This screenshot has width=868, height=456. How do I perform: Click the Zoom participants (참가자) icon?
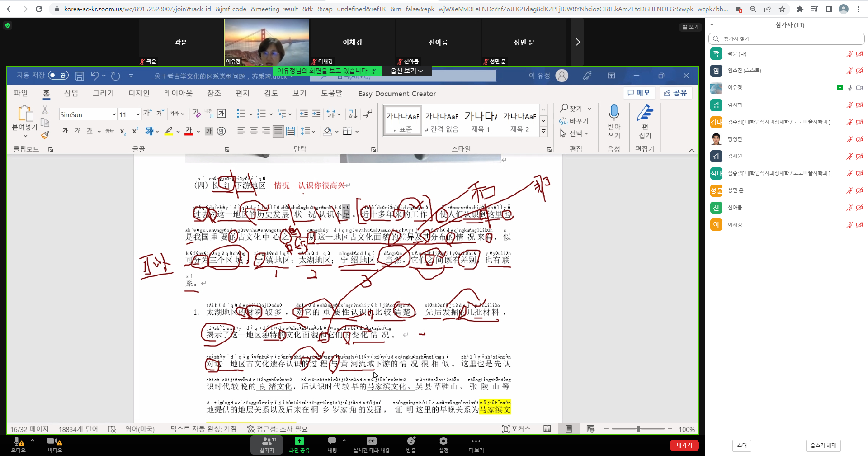[267, 442]
